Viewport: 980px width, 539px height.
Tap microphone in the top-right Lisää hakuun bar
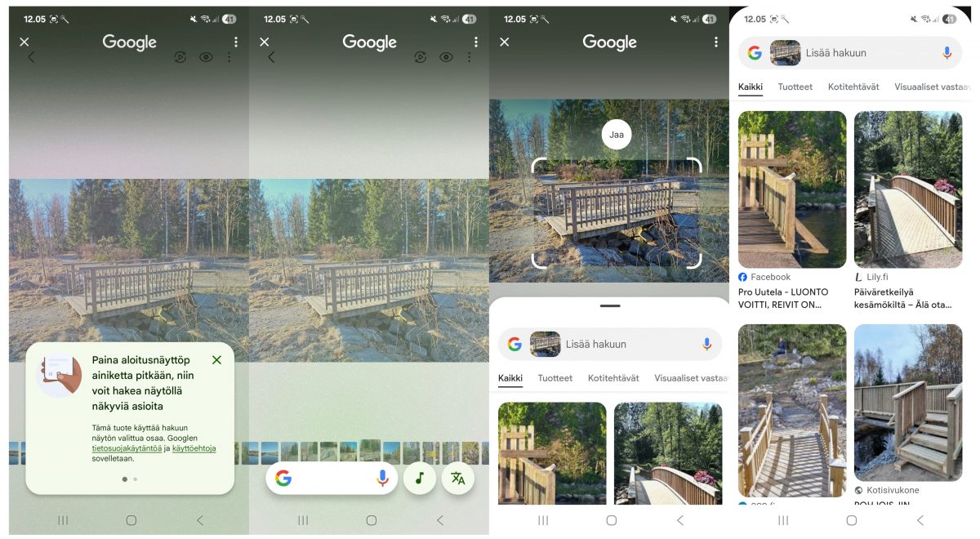click(947, 52)
